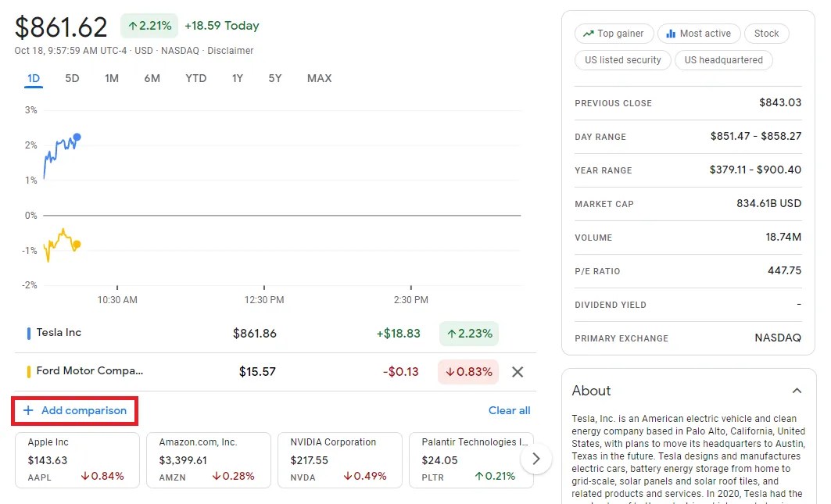
Task: Click the plus icon beside Add comparison
Action: click(x=30, y=410)
